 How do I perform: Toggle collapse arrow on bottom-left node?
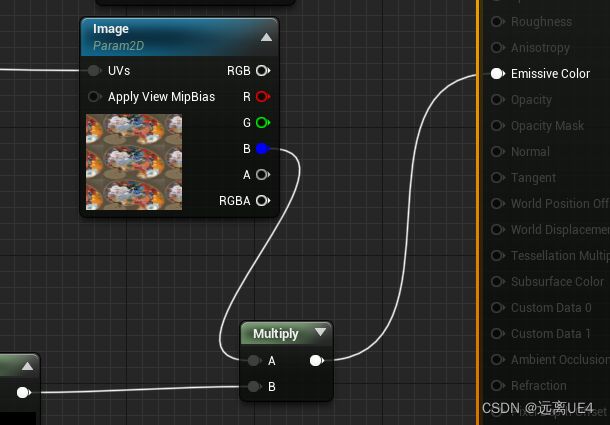click(27, 366)
